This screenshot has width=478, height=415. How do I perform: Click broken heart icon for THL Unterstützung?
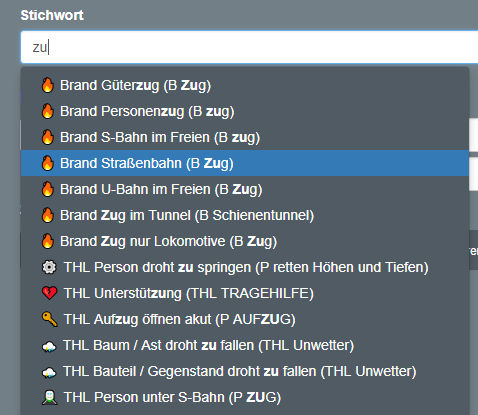49,293
